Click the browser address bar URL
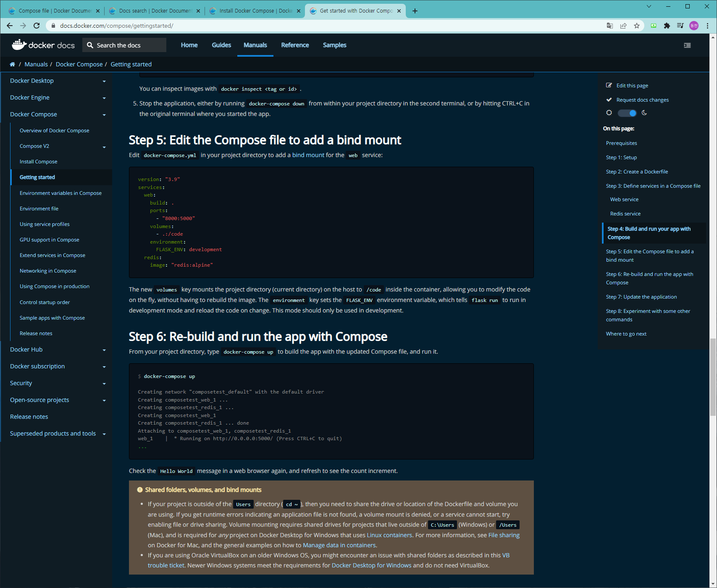 point(116,26)
